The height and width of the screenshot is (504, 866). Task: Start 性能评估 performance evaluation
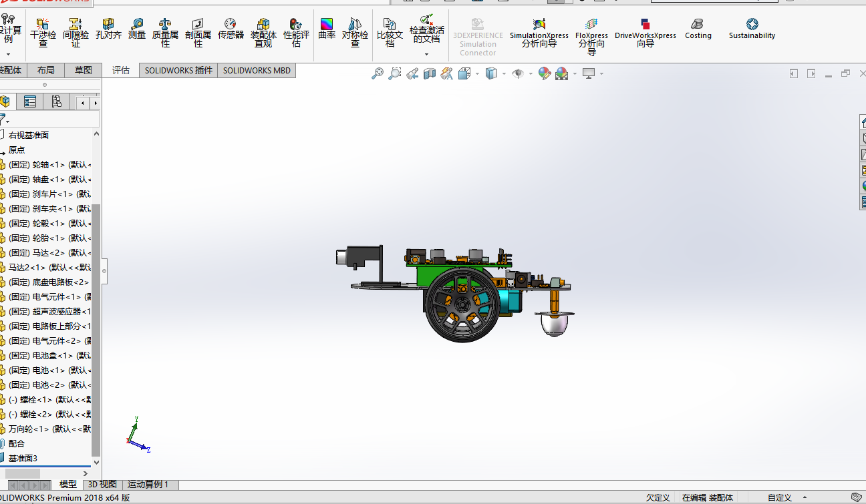(296, 33)
